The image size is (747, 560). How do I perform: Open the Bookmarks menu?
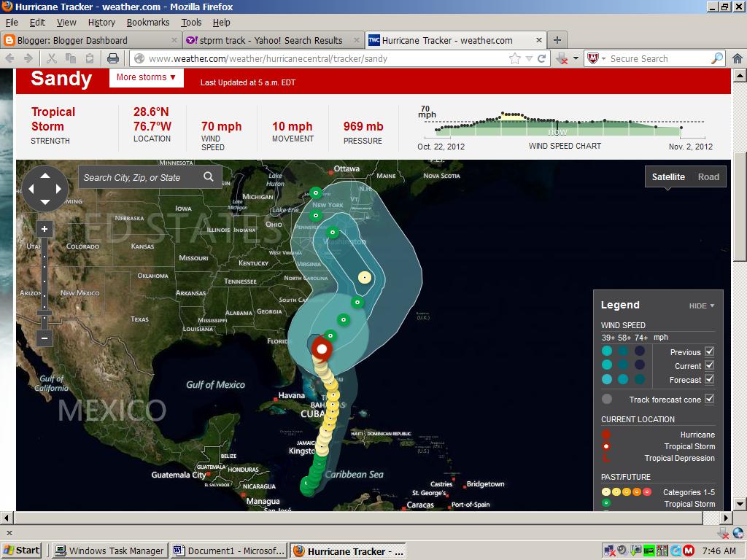147,23
